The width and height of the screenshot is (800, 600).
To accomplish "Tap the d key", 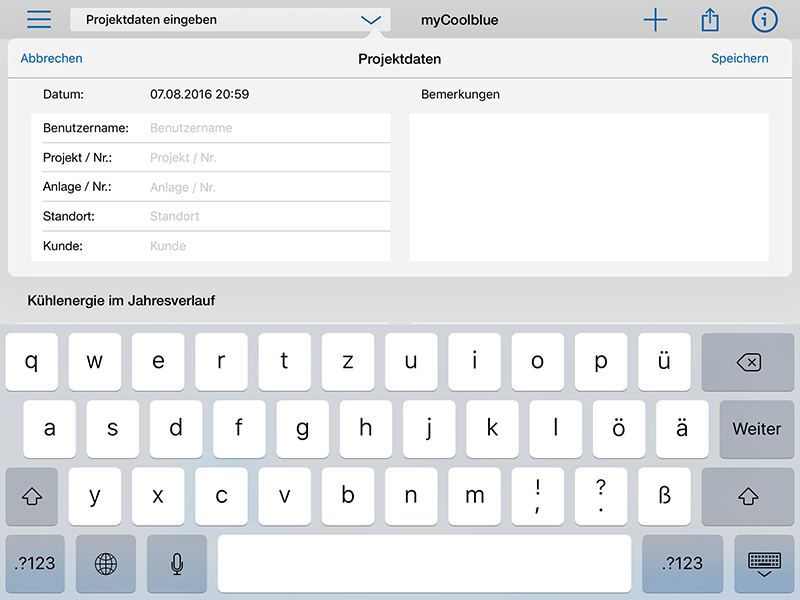I will 176,429.
